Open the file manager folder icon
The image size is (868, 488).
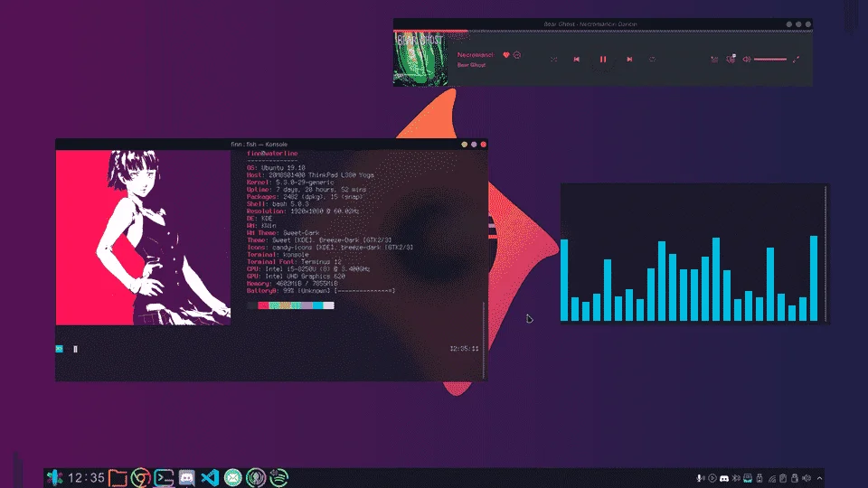coord(118,477)
